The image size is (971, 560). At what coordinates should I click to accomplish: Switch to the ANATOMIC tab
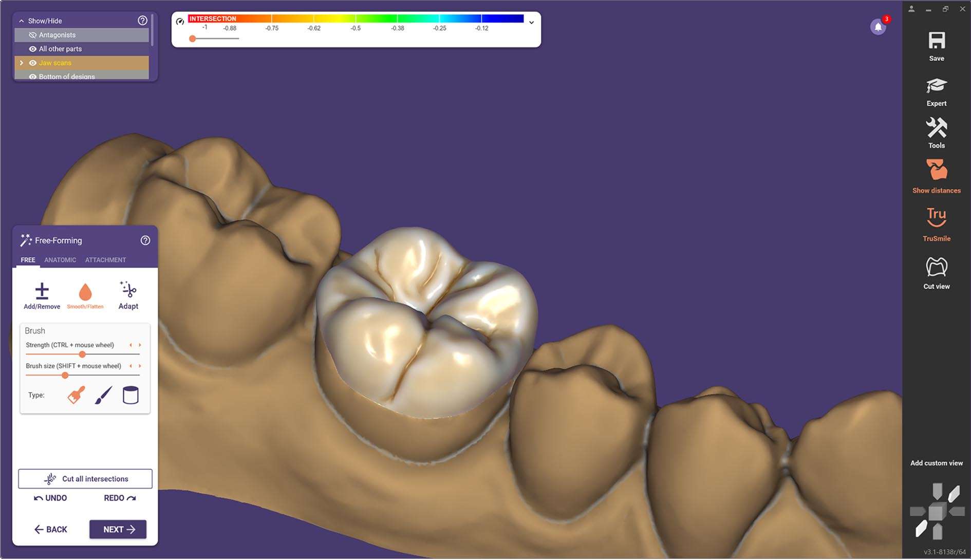(x=60, y=260)
